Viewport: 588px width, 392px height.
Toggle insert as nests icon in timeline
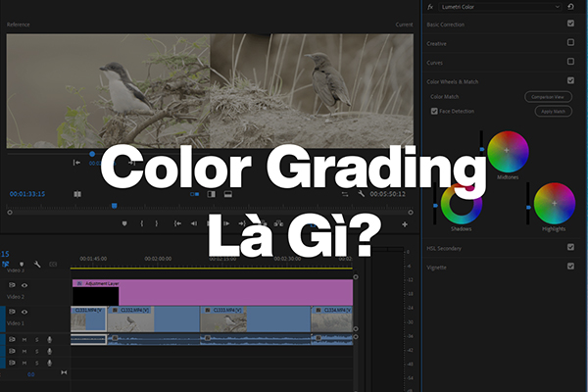point(5,264)
